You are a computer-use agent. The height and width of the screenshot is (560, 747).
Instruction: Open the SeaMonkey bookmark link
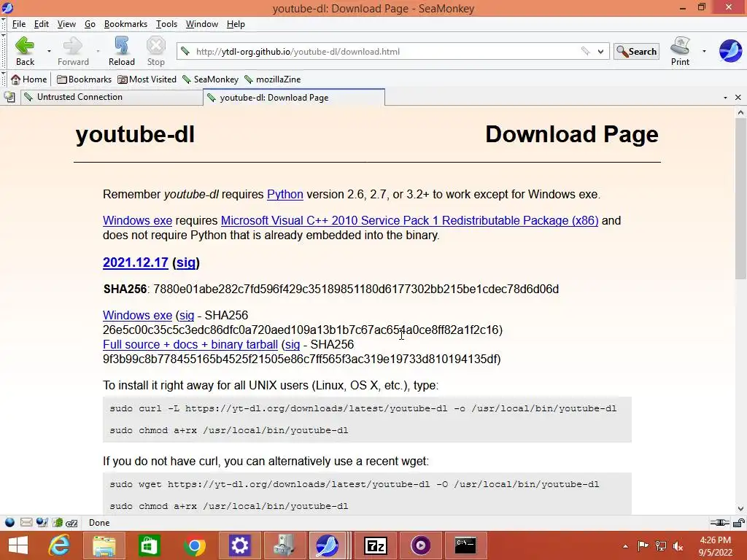click(x=211, y=79)
